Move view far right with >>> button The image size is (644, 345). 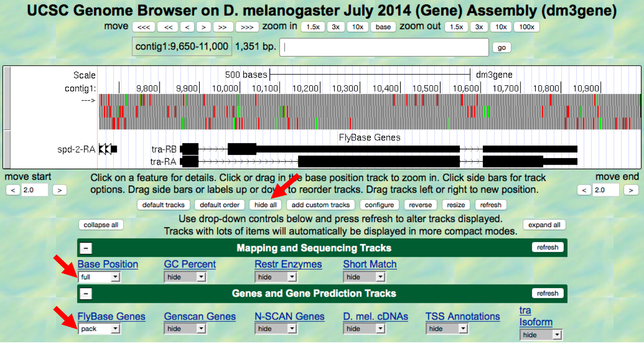coord(247,27)
